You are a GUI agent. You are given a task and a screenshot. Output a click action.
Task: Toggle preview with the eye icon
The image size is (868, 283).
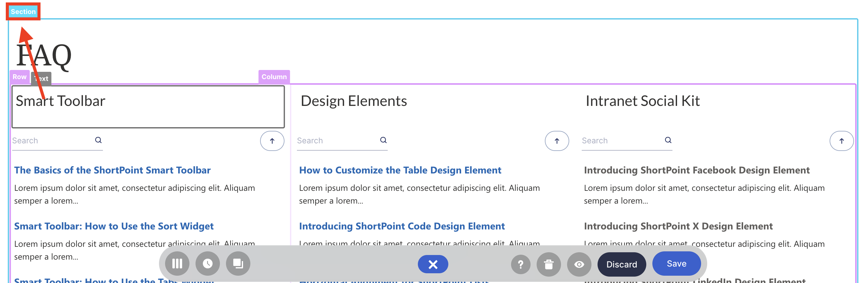579,264
